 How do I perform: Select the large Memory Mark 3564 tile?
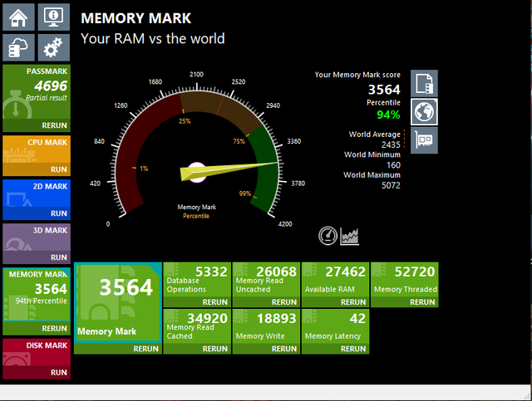[118, 303]
